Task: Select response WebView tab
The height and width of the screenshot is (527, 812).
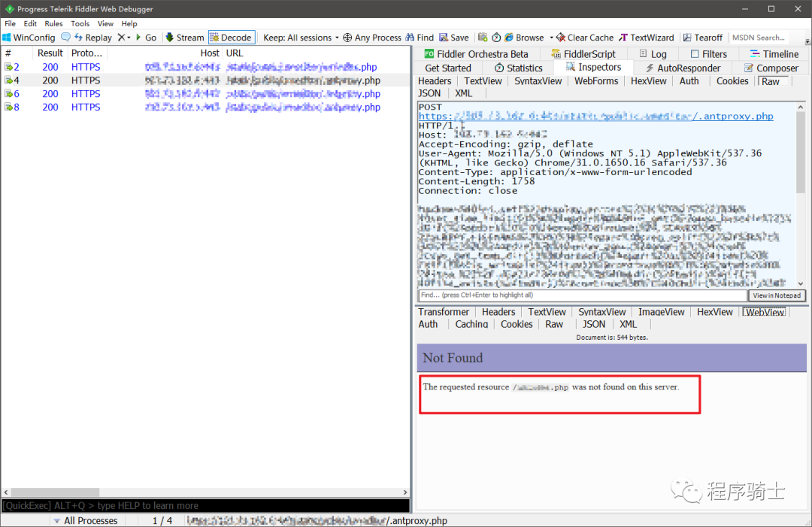Action: (765, 312)
